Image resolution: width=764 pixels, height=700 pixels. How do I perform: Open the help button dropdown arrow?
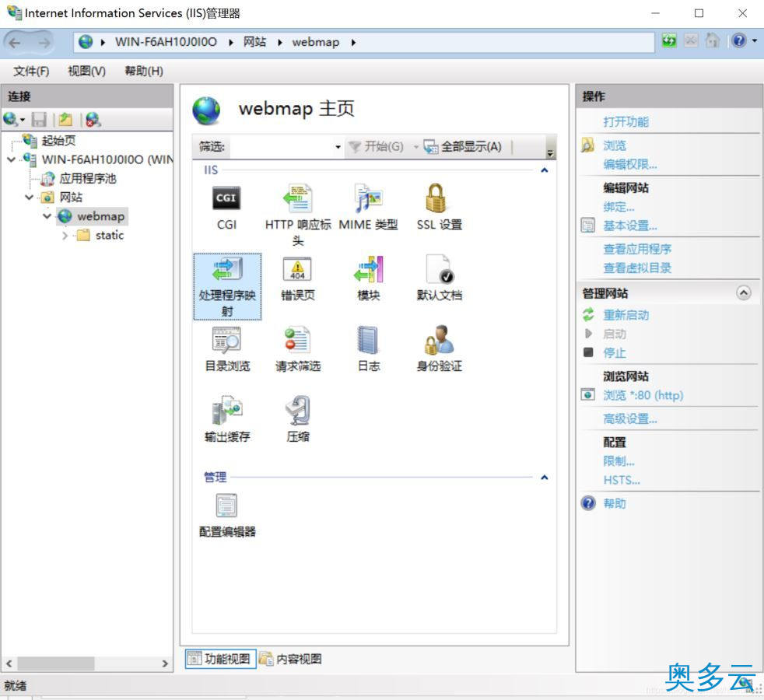pyautogui.click(x=755, y=41)
